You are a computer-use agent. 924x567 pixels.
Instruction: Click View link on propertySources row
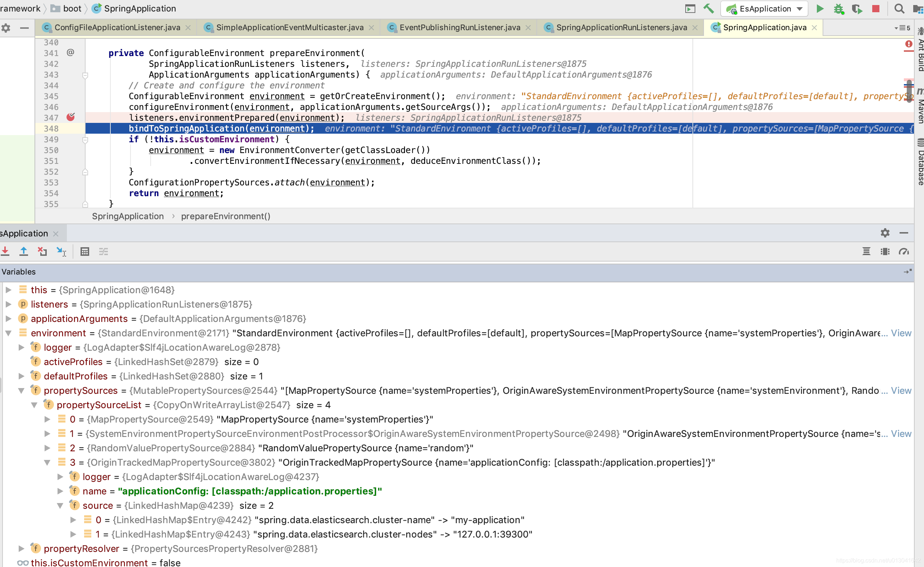coord(901,390)
